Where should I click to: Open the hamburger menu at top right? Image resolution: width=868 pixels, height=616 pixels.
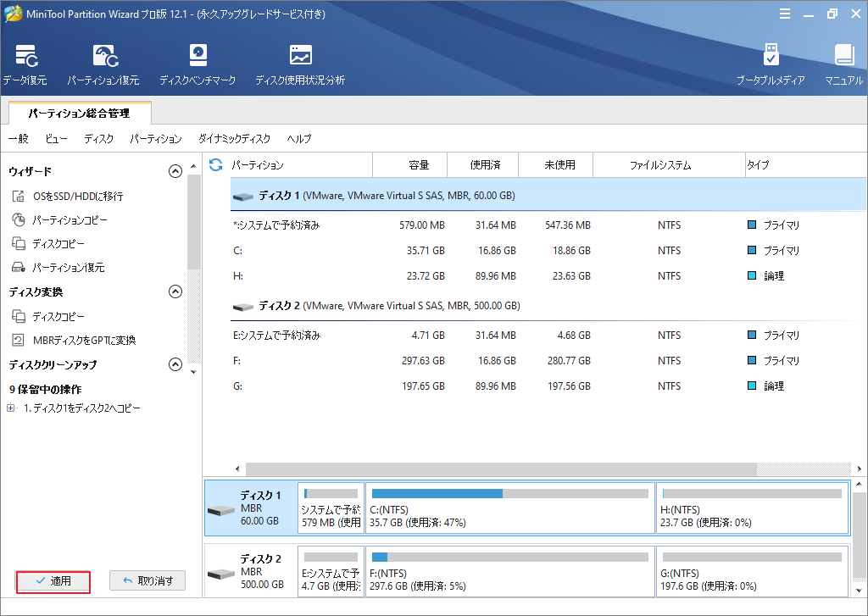785,13
